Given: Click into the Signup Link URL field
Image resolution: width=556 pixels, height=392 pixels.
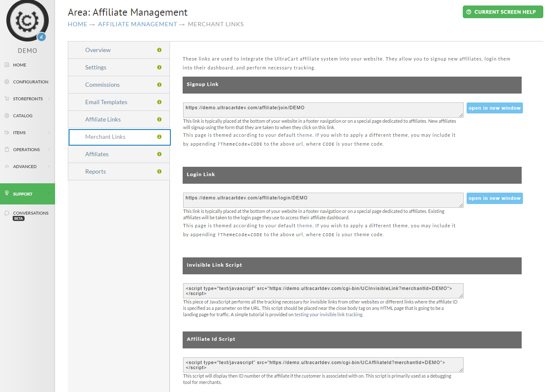Looking at the screenshot, I should (323, 110).
